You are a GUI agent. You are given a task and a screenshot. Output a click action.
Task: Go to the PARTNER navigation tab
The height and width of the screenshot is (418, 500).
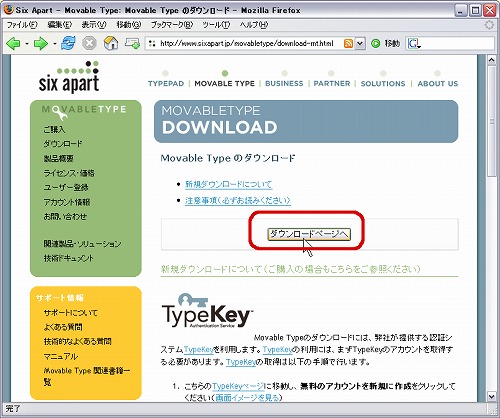tap(332, 84)
